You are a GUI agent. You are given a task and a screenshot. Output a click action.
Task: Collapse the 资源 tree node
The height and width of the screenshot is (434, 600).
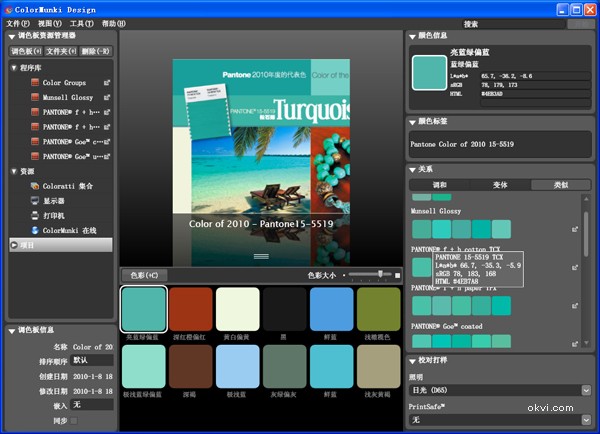click(14, 171)
